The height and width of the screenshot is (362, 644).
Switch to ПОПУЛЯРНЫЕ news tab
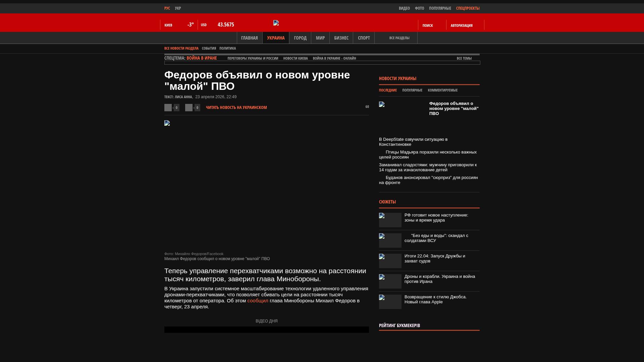point(412,90)
